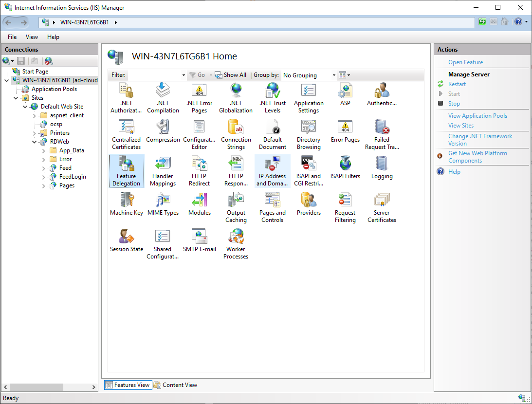Open the Default Document feature
Viewport: 532px width, 404px height.
pyautogui.click(x=273, y=134)
